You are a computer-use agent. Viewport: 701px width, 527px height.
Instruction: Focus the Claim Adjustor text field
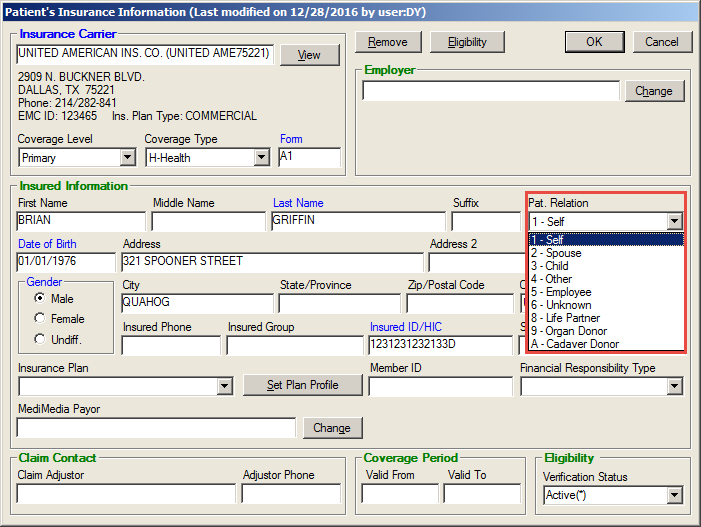pos(126,494)
